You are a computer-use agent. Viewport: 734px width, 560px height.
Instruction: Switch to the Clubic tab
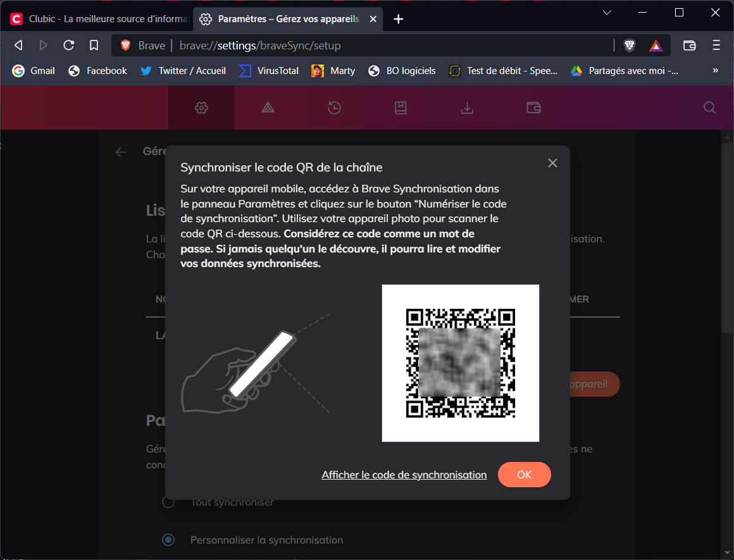click(99, 19)
